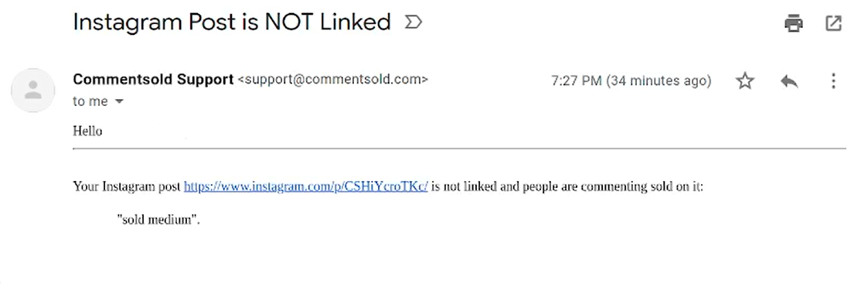
Task: View the sender's profile avatar
Action: (x=33, y=91)
